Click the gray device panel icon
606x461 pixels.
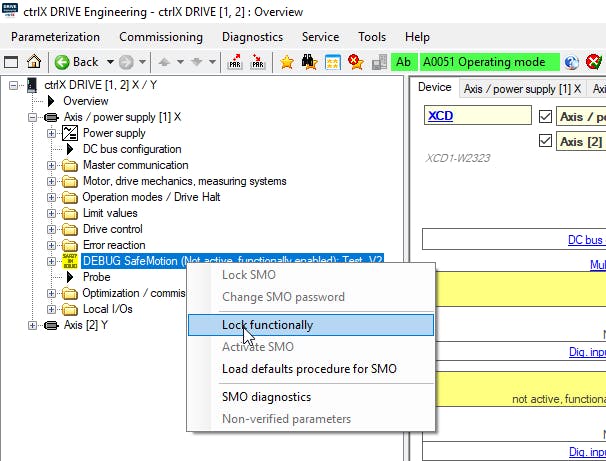click(379, 62)
